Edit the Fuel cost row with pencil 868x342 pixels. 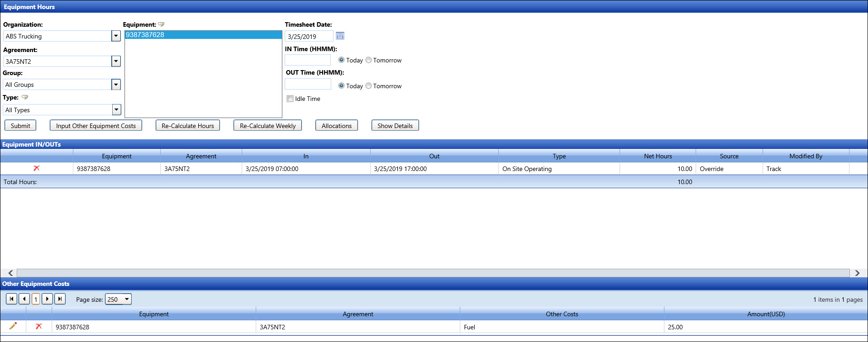(13, 326)
